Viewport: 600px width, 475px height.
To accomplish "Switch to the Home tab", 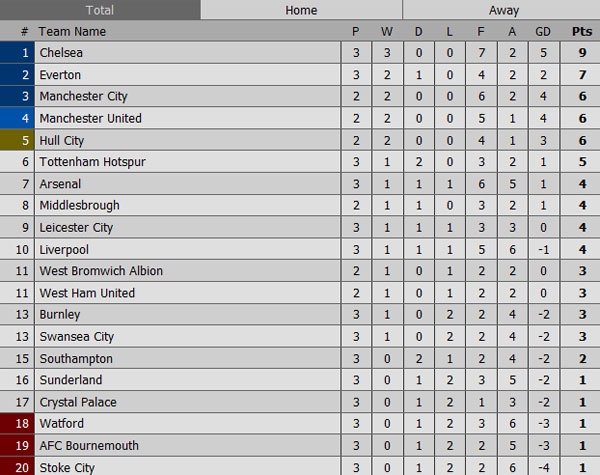I will 301,10.
